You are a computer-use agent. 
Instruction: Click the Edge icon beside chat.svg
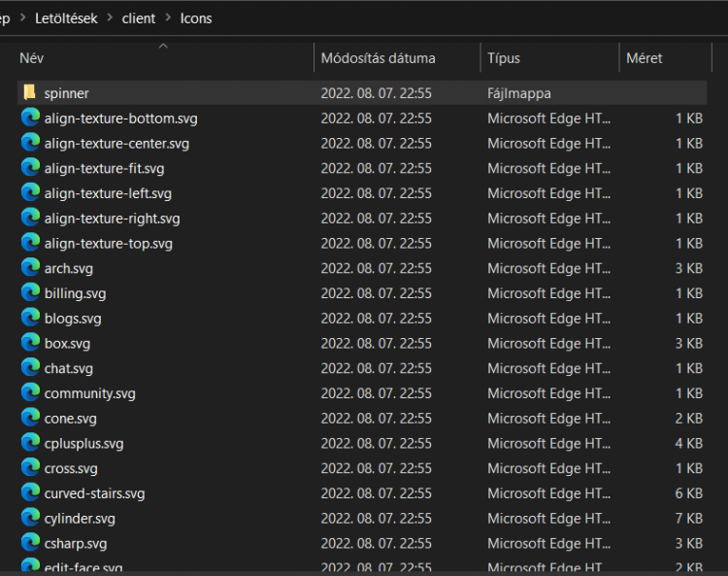click(x=30, y=368)
